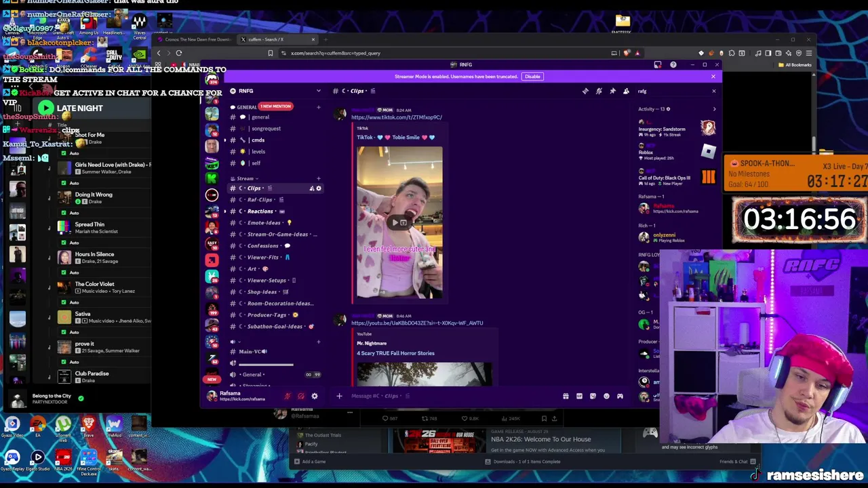Reload the browser page

[x=179, y=53]
